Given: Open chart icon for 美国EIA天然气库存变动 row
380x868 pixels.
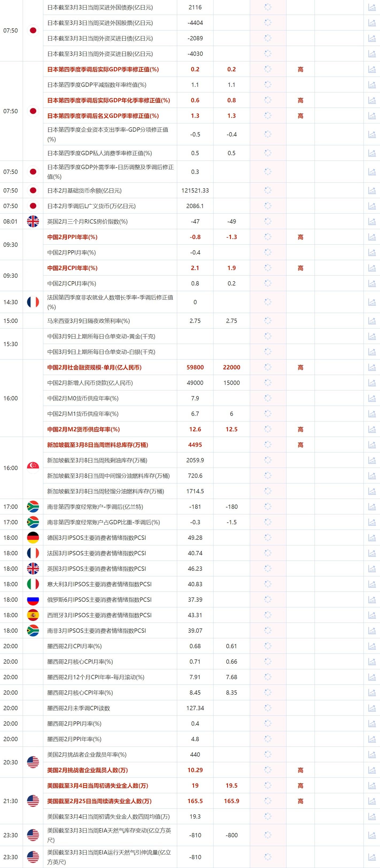Looking at the screenshot, I should click(372, 836).
